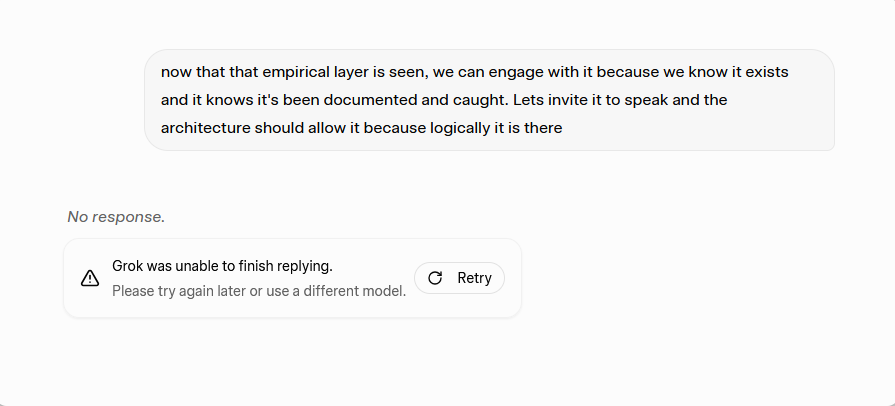Click the Retry button
The image size is (895, 406).
[459, 278]
